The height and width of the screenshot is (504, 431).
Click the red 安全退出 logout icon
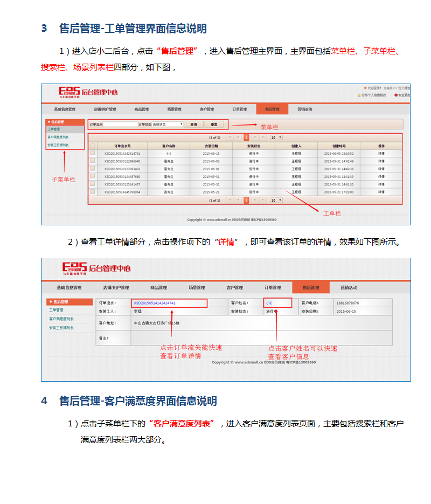(396, 95)
